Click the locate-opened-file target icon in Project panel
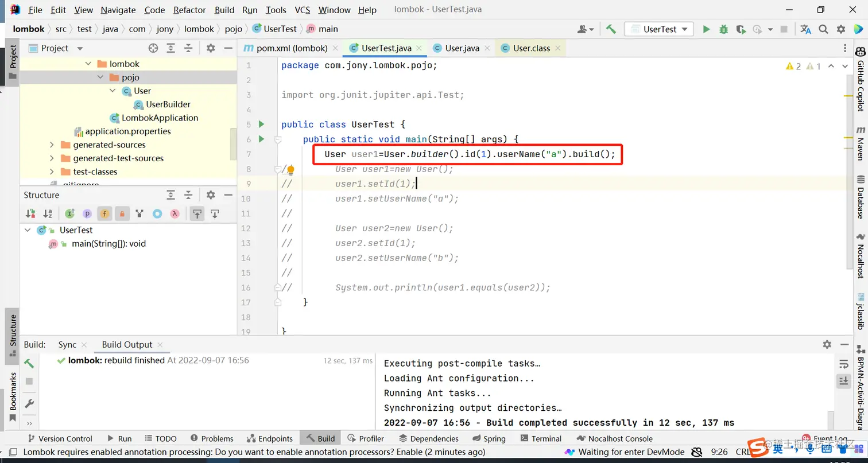Image resolution: width=868 pixels, height=463 pixels. click(x=153, y=48)
